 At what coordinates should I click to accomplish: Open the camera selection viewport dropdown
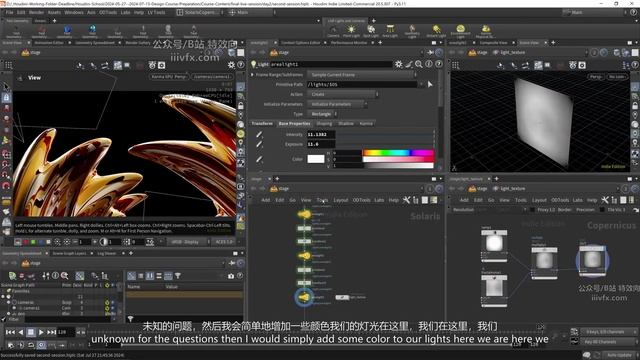click(212, 76)
